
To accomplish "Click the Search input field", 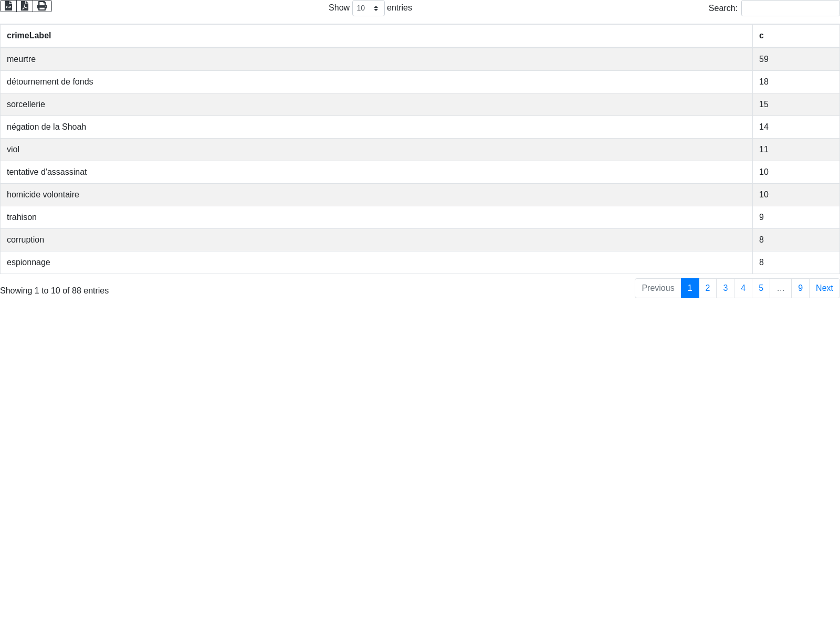I will click(790, 8).
